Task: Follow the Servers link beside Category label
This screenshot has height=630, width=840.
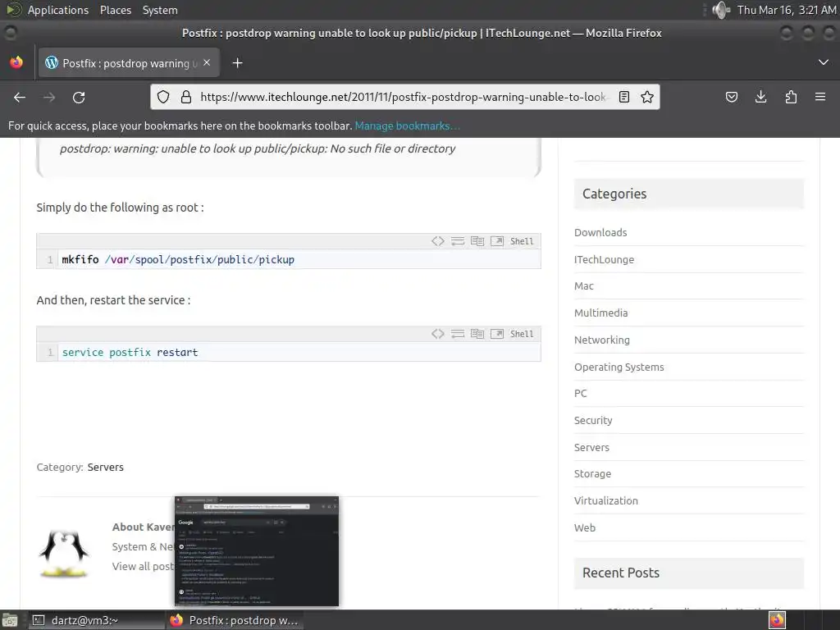Action: click(x=106, y=467)
